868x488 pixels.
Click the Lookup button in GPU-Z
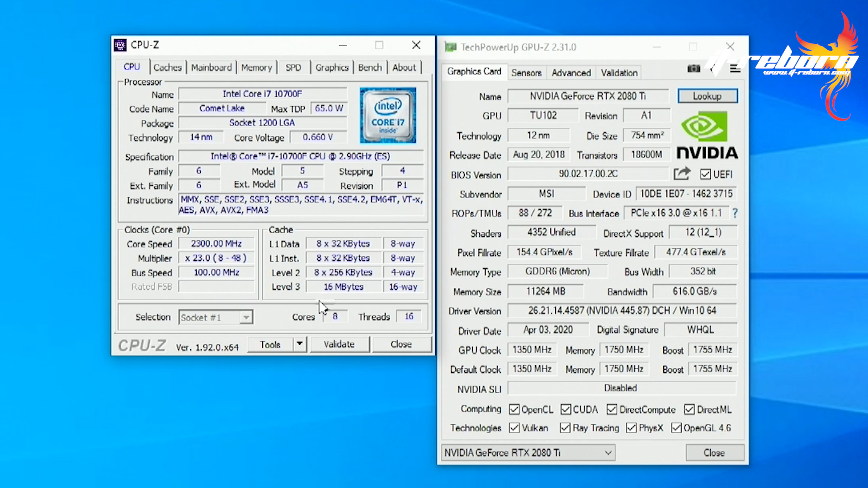pyautogui.click(x=707, y=96)
